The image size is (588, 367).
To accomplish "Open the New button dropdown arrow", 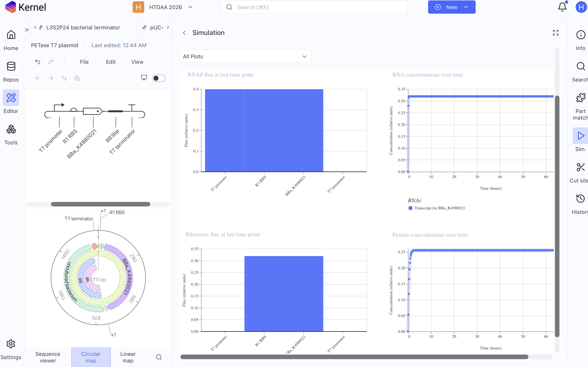I will 466,7.
